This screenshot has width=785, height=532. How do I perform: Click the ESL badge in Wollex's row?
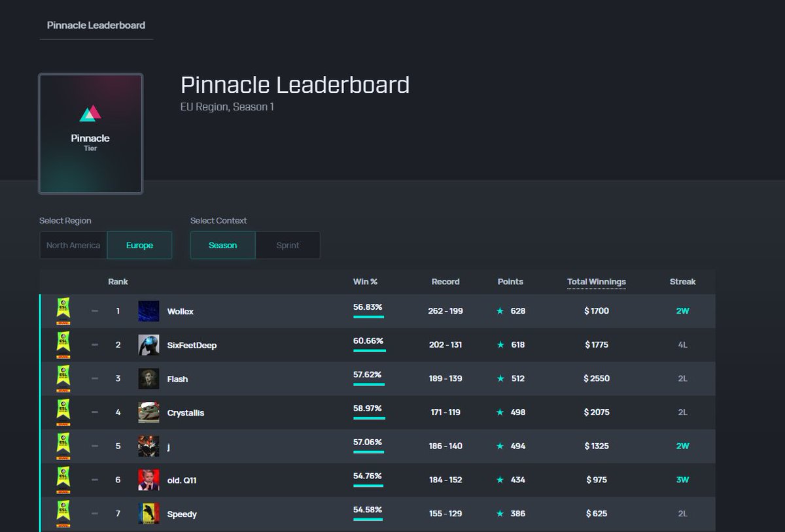point(63,311)
